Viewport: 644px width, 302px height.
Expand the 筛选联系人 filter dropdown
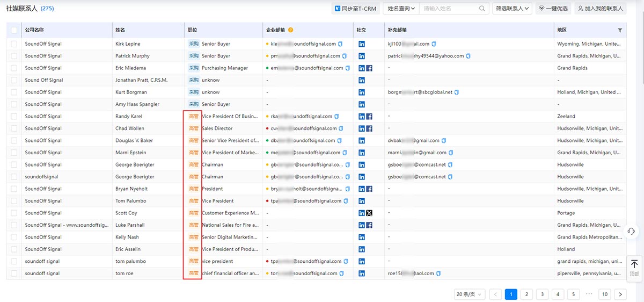pyautogui.click(x=512, y=9)
